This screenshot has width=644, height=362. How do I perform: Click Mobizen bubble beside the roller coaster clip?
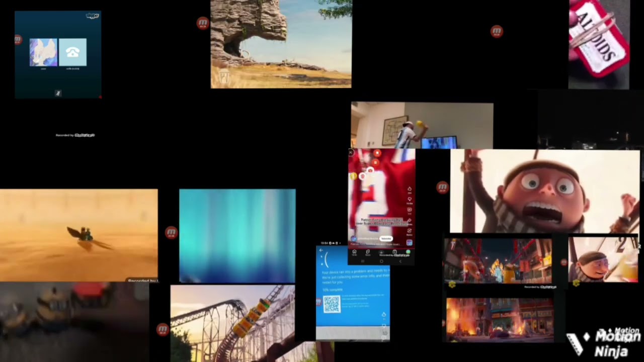point(162,329)
